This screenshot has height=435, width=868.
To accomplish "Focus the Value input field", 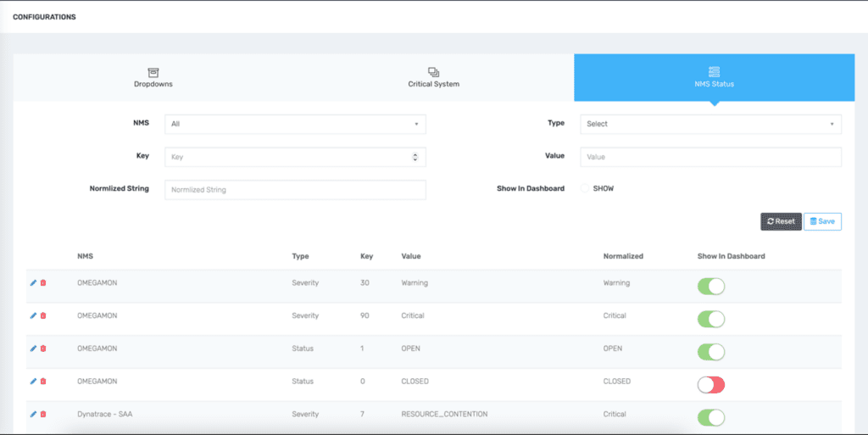I will (711, 157).
